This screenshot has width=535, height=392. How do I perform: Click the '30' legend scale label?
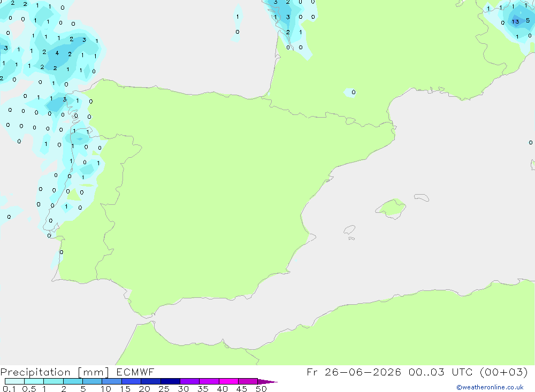[183, 389]
